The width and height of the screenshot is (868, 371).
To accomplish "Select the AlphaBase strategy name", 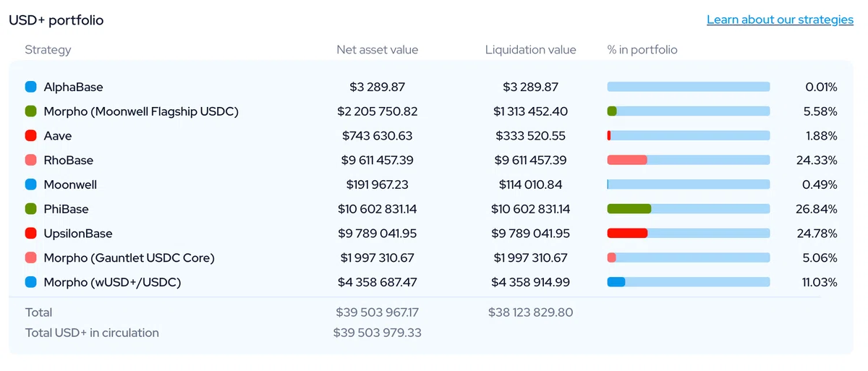I will coord(73,87).
